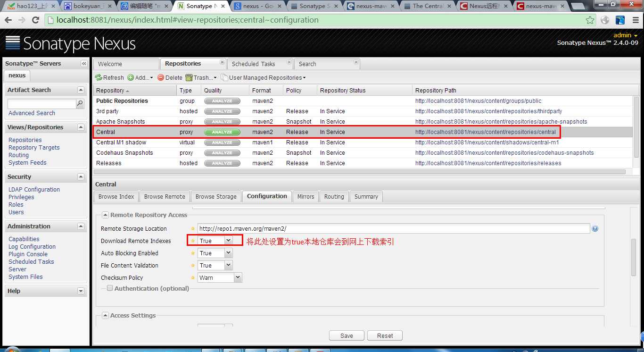
Task: Switch to the Welcome tab
Action: [126, 64]
